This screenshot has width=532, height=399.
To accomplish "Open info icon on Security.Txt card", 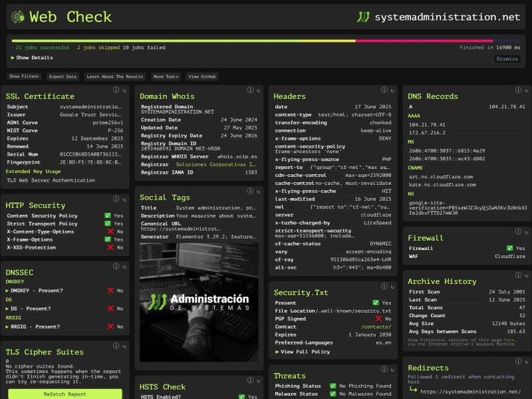I will pos(384,286).
